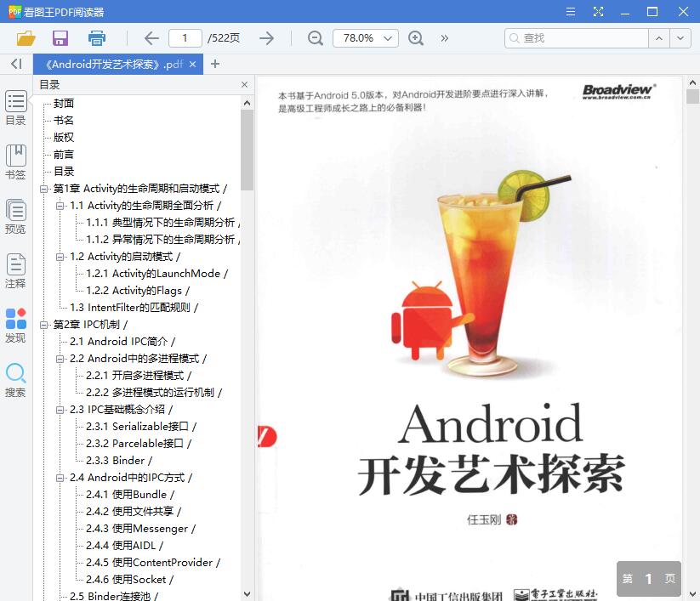Screen dimensions: 700x601
Task: Jump to 1.1.1 典型情况下的生命周期分析
Action: pos(163,223)
